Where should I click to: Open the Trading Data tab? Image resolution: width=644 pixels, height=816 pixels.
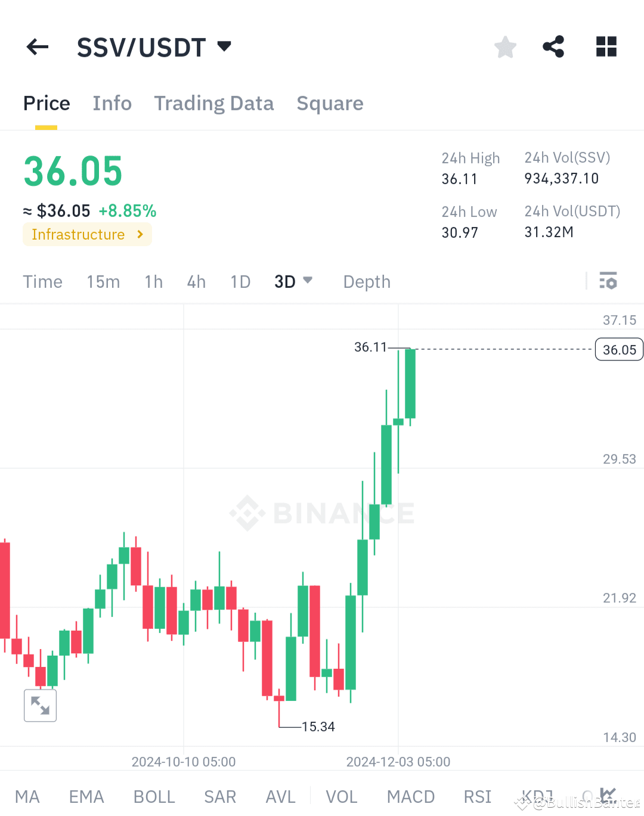214,103
